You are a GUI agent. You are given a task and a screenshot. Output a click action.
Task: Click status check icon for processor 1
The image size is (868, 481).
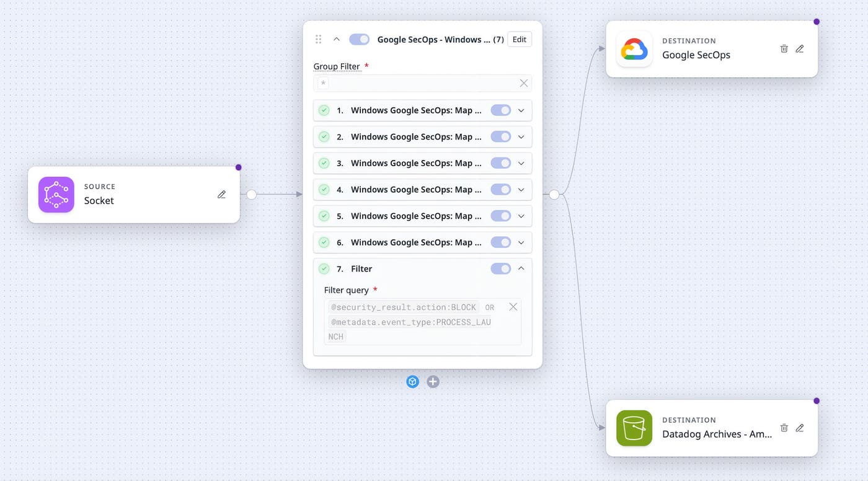324,110
